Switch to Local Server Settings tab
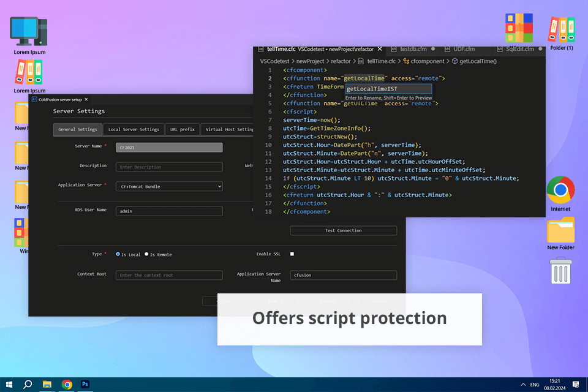The image size is (588, 392). (134, 129)
